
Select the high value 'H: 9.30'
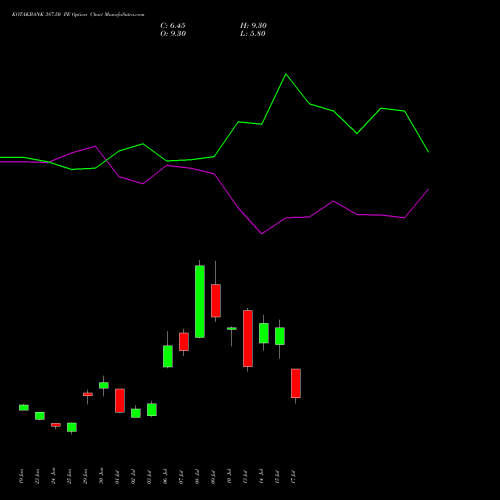253,26
